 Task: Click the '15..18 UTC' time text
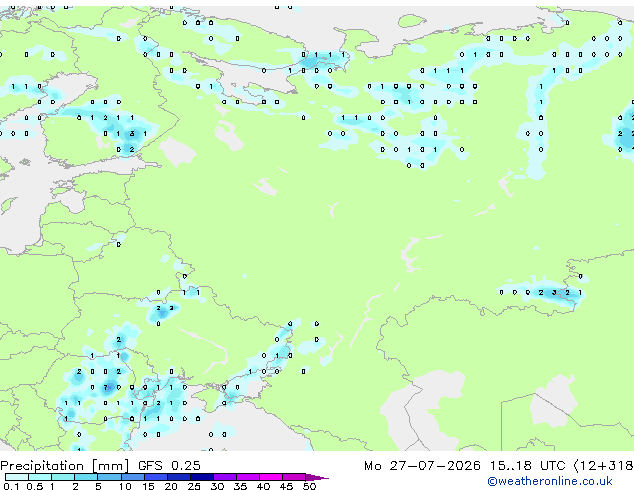pyautogui.click(x=527, y=466)
